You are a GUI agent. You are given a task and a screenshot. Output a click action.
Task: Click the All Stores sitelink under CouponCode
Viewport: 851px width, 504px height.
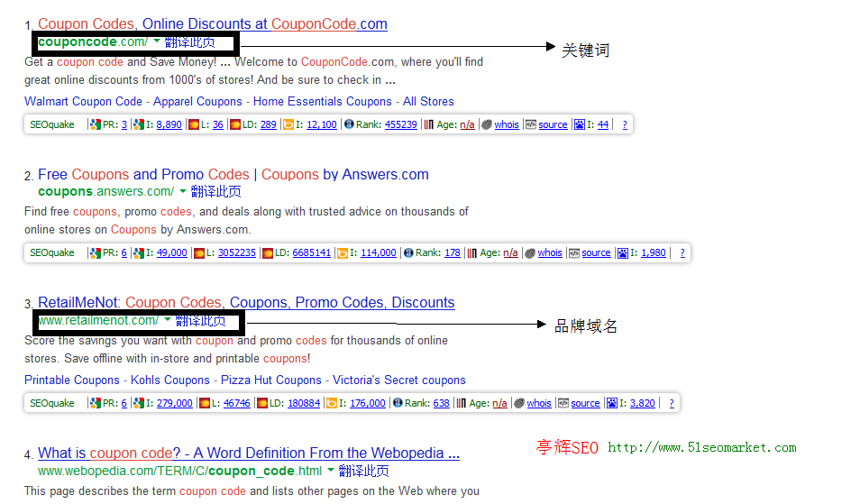[x=428, y=102]
